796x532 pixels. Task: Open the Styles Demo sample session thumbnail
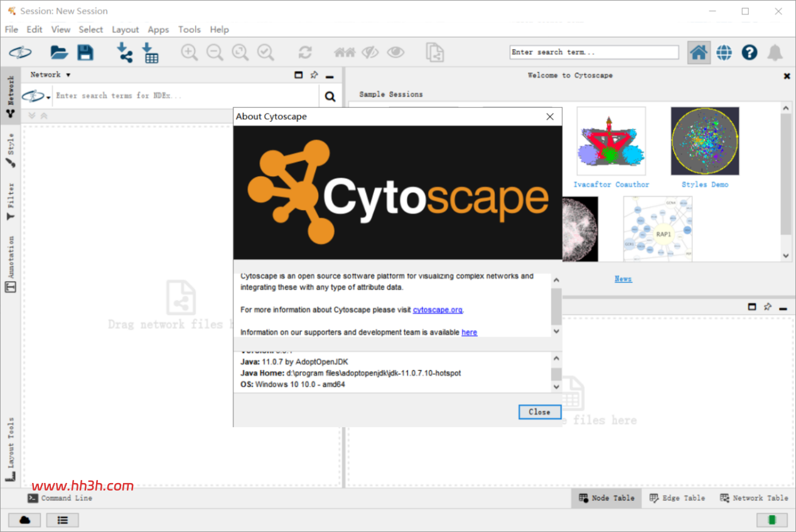point(705,141)
